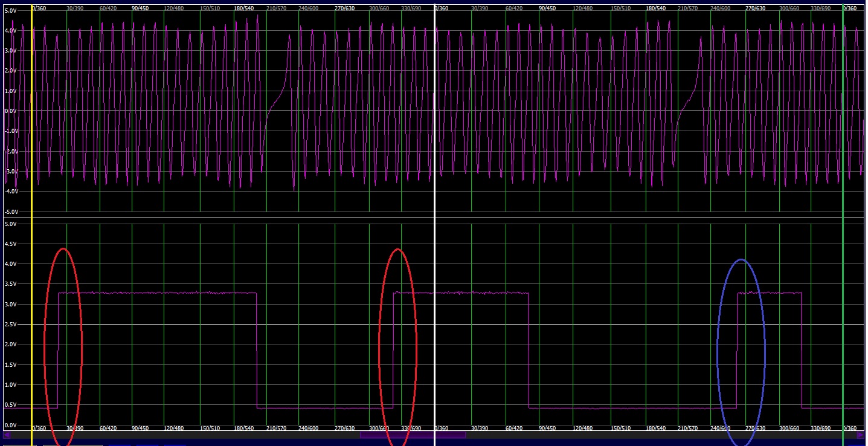The height and width of the screenshot is (446, 868).
Task: Click the second 270/630 label on top axis
Action: click(755, 8)
